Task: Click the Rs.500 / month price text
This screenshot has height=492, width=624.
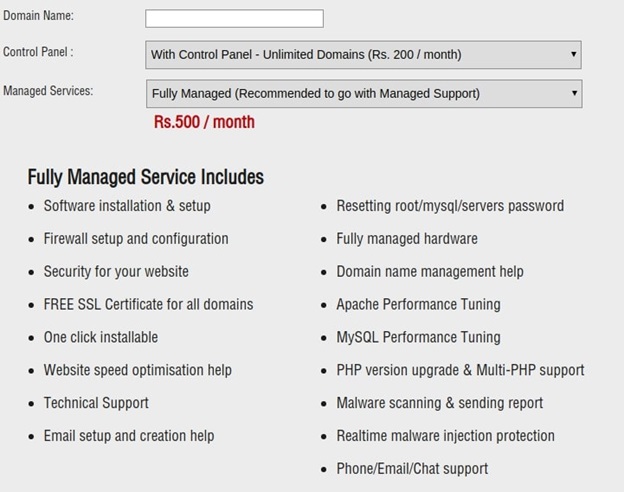Action: [204, 122]
